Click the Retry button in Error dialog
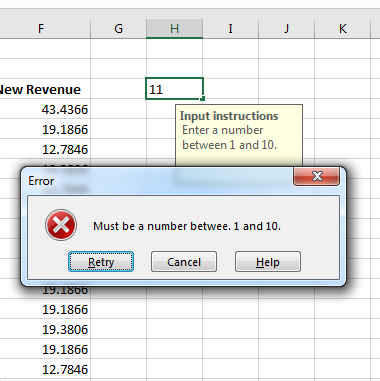Image resolution: width=380 pixels, height=381 pixels. point(101,262)
